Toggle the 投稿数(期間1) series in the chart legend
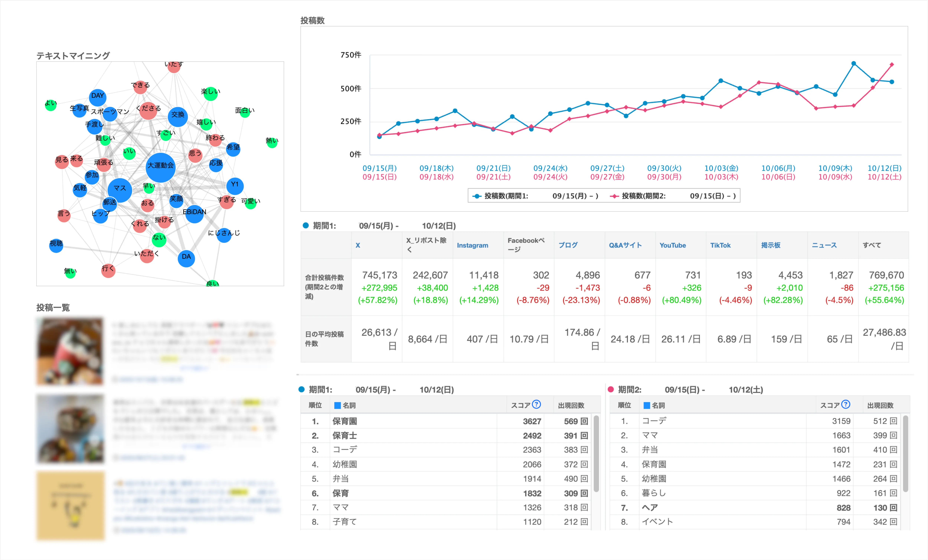Screen dimensions: 928x560 [x=502, y=195]
